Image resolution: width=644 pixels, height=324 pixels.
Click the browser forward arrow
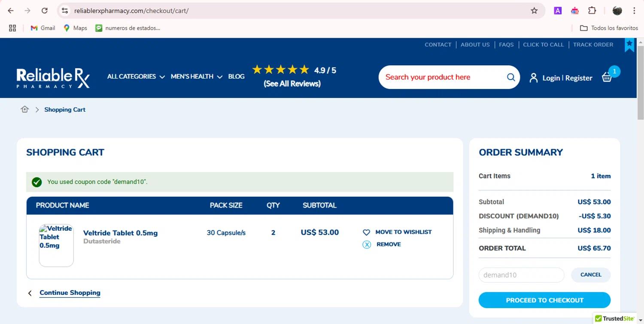click(27, 11)
